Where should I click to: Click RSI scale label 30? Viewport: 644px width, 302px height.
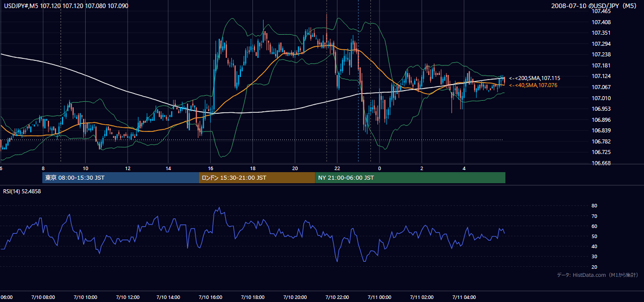pos(594,256)
